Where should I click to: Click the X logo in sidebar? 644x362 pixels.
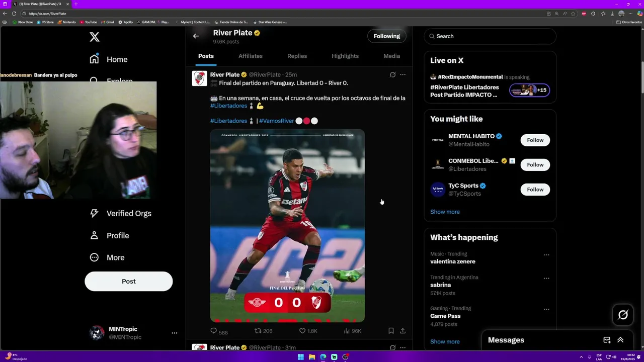coord(94,37)
